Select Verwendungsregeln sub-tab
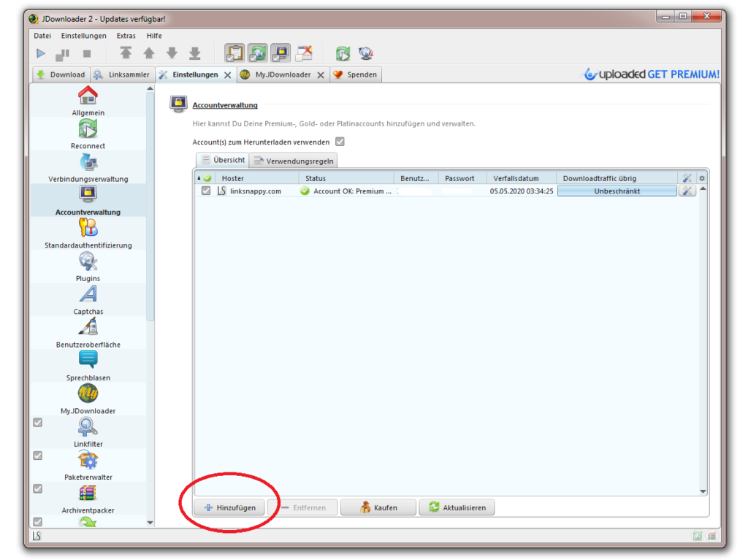The width and height of the screenshot is (748, 560). click(294, 161)
